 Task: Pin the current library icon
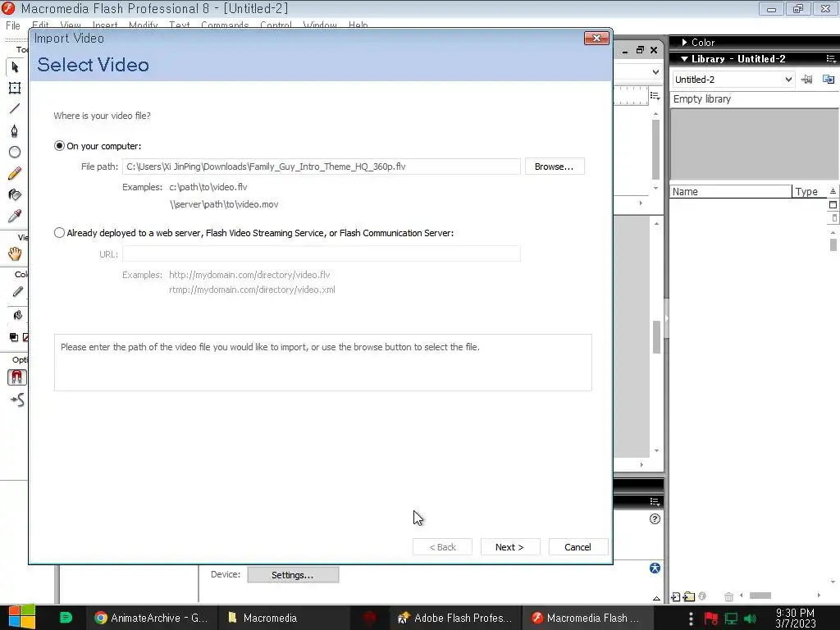(806, 80)
